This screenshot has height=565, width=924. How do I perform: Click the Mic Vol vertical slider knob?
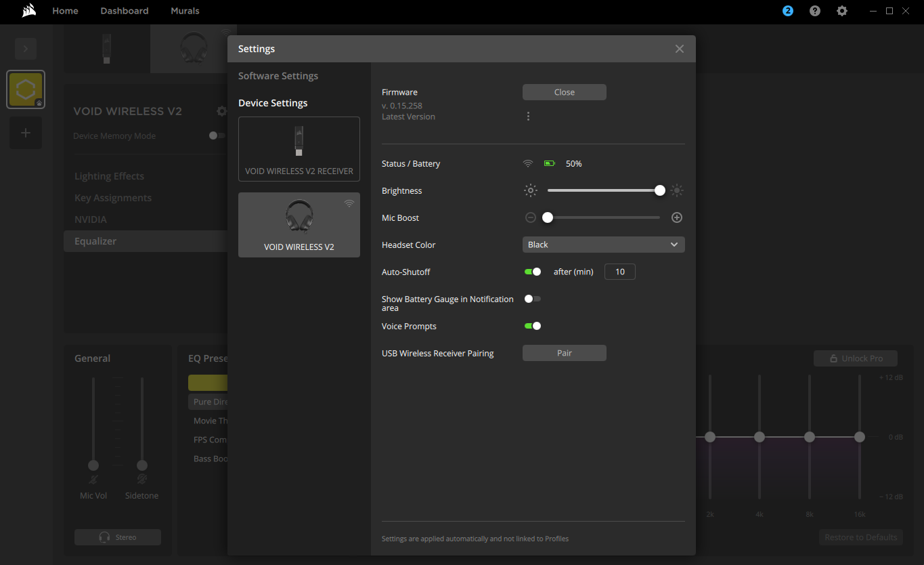pos(93,465)
